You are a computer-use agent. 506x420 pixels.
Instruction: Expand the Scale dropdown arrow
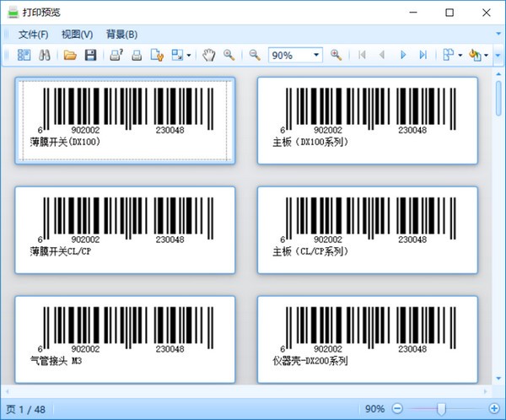pyautogui.click(x=189, y=56)
